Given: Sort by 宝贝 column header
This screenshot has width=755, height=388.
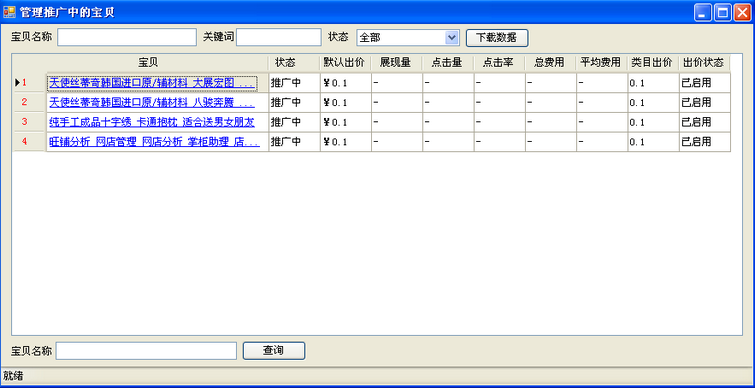Looking at the screenshot, I should click(x=148, y=63).
